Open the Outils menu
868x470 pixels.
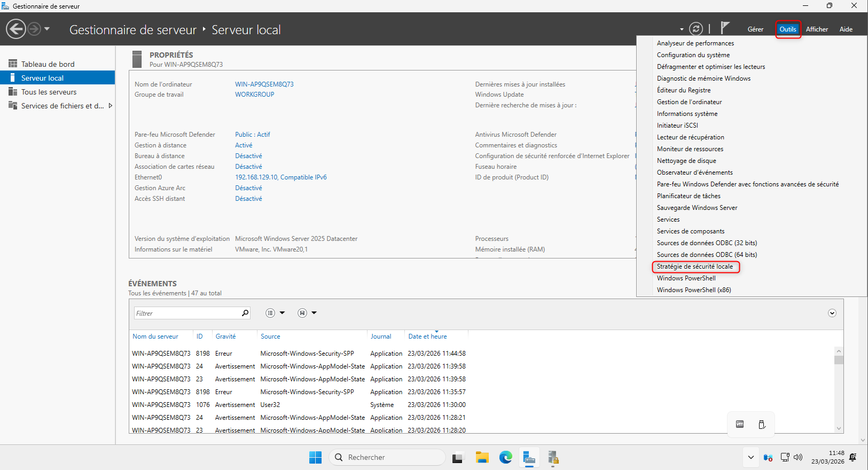(x=788, y=29)
